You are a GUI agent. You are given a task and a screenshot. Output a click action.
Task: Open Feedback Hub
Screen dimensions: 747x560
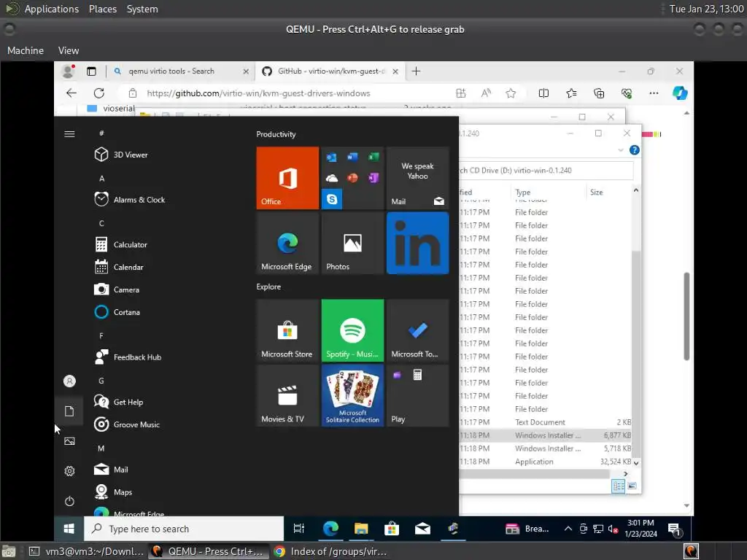coord(128,357)
